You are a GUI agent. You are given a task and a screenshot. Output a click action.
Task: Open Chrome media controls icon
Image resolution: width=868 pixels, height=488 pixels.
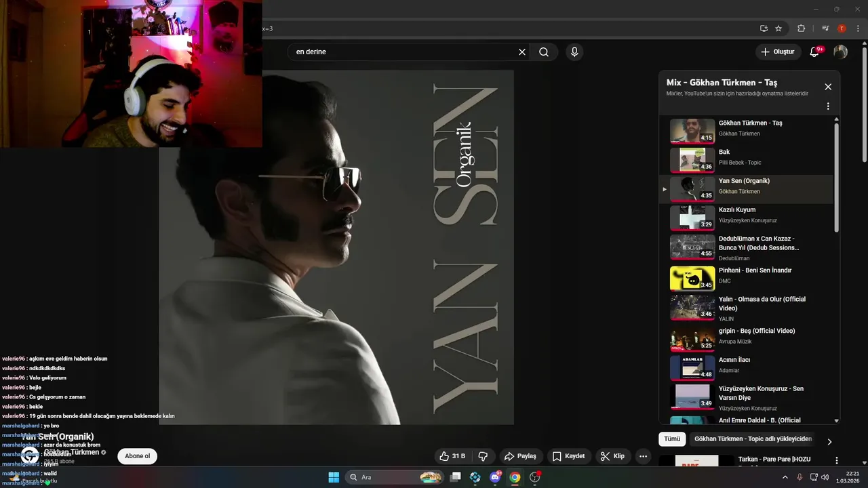[825, 28]
